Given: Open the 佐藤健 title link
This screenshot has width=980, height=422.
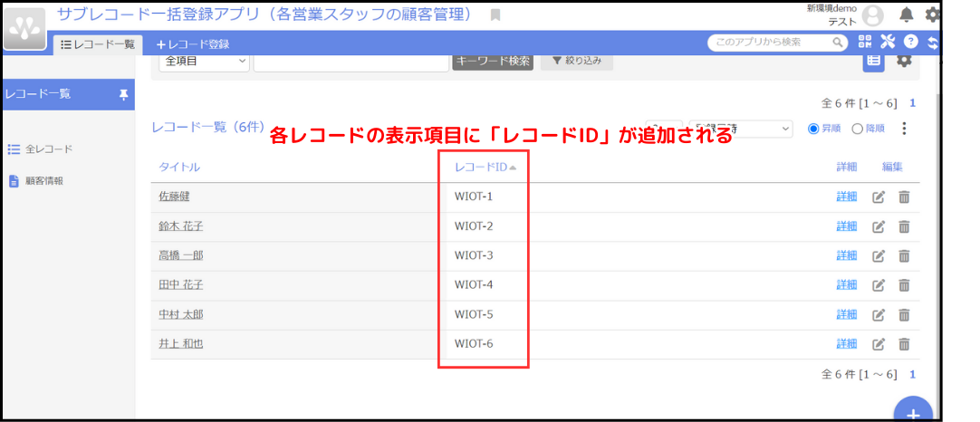Looking at the screenshot, I should [175, 197].
